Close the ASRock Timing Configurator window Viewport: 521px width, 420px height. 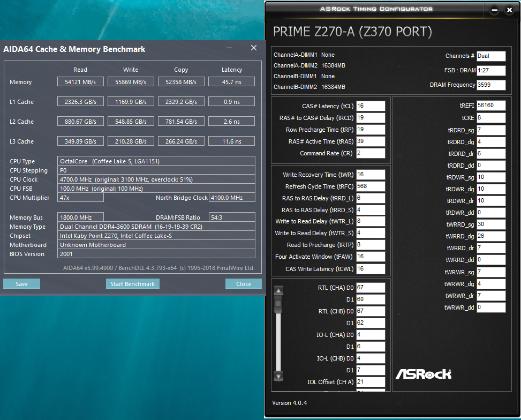(509, 10)
